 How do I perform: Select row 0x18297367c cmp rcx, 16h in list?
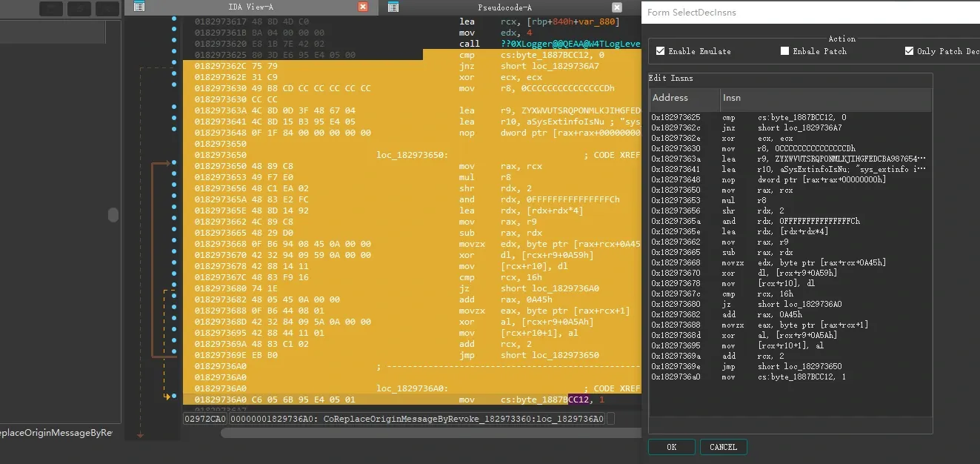[x=790, y=294]
